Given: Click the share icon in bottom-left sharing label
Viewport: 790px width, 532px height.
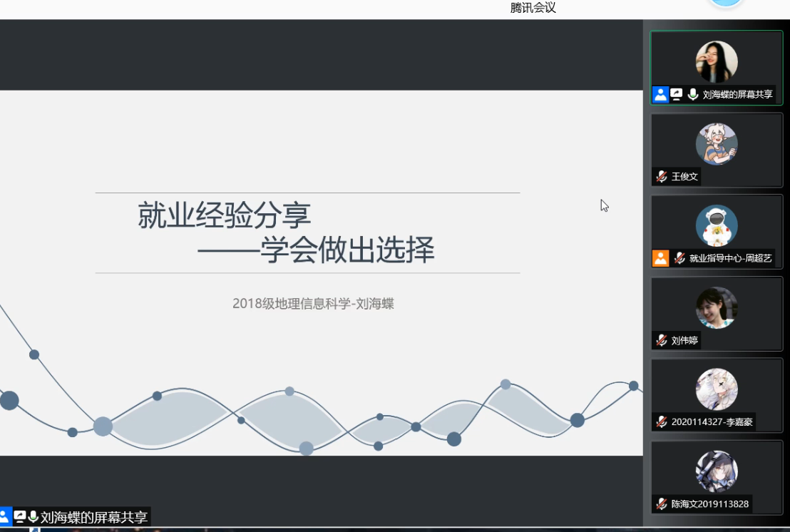Looking at the screenshot, I should (x=19, y=517).
